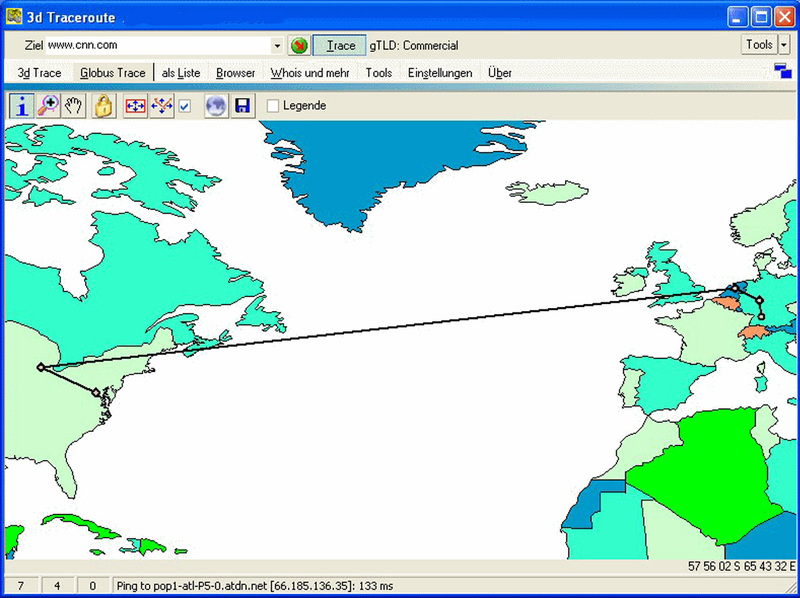Screen dimensions: 800x598
Task: Open the Tools tab in tab bar
Action: coord(379,73)
